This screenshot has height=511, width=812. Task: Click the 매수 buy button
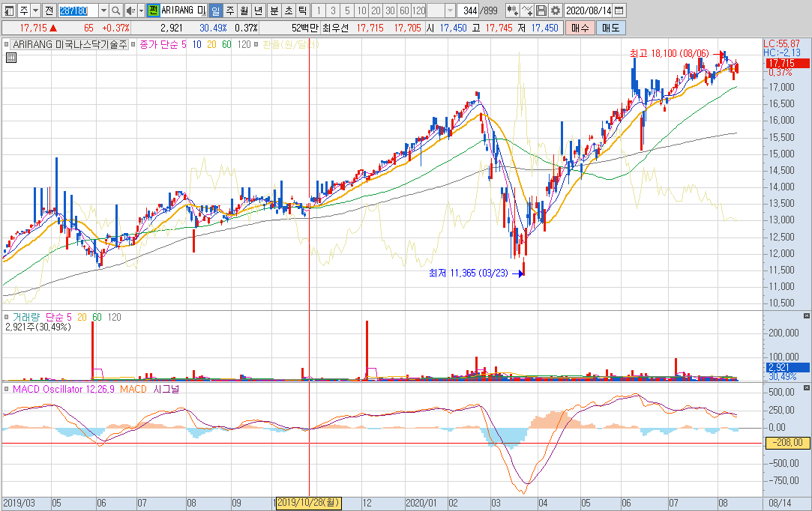pos(580,28)
